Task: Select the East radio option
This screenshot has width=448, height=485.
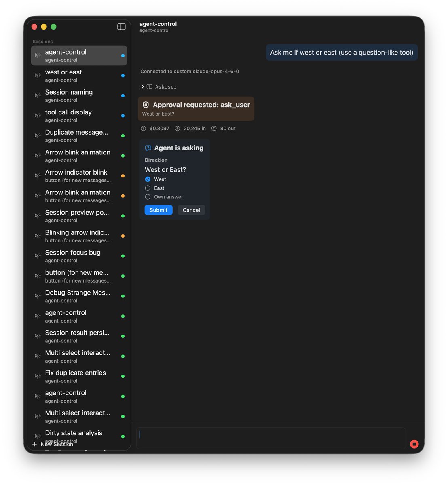Action: click(x=148, y=188)
